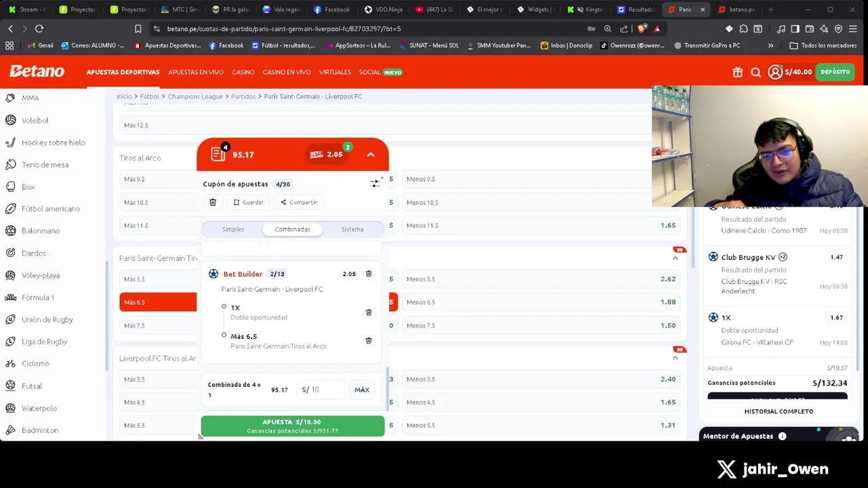Remove the Más 6.5 shots leg
This screenshot has width=868, height=488.
point(368,341)
